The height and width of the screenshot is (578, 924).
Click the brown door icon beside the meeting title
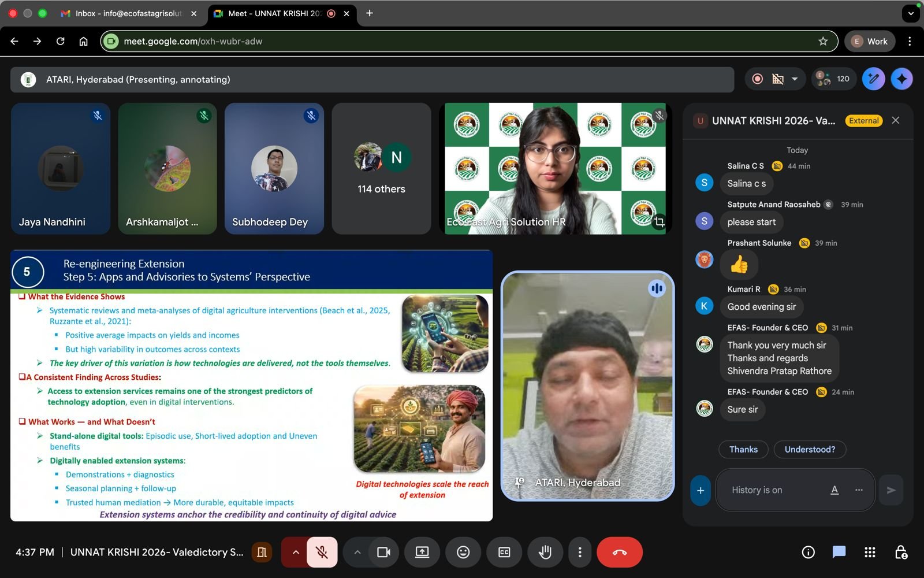coord(262,552)
